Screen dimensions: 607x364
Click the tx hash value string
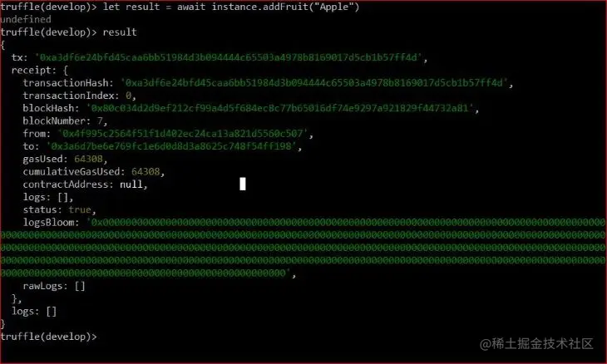point(229,57)
